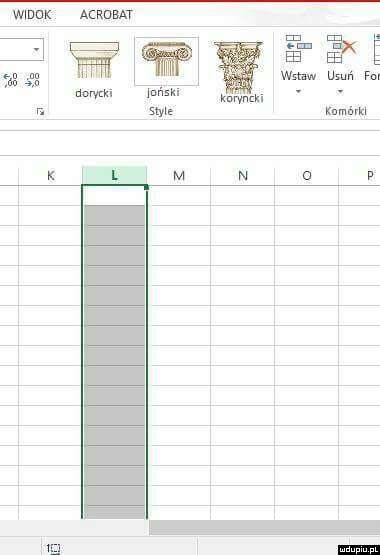Expand the Wstaw dropdown arrow
Image resolution: width=380 pixels, height=555 pixels.
298,92
